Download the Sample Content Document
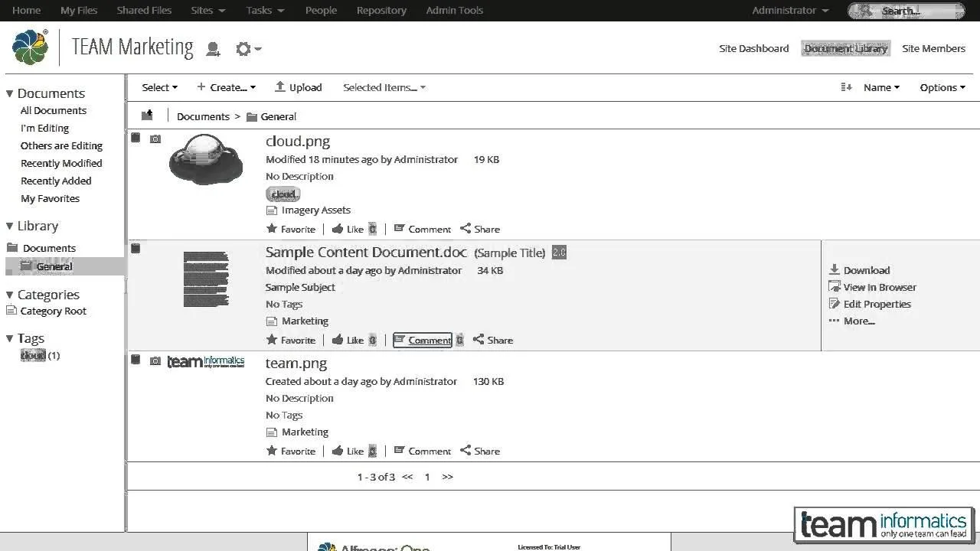Image resolution: width=980 pixels, height=551 pixels. pyautogui.click(x=859, y=270)
